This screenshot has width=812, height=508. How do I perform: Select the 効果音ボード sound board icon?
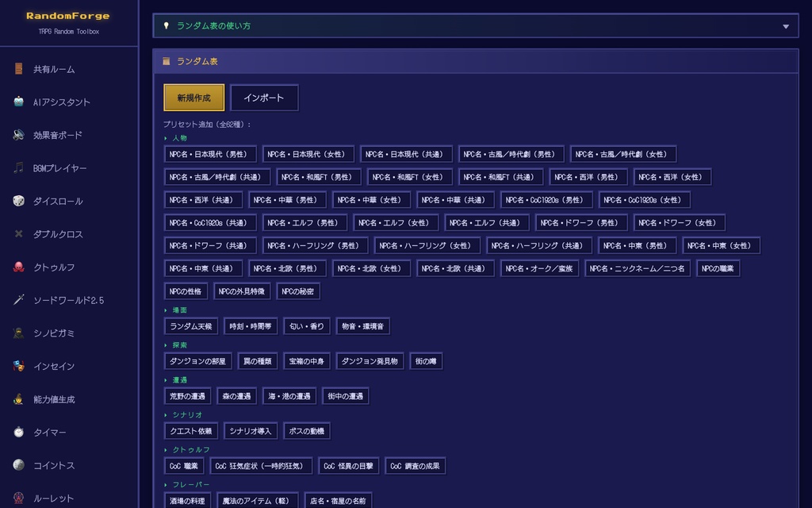tap(17, 135)
